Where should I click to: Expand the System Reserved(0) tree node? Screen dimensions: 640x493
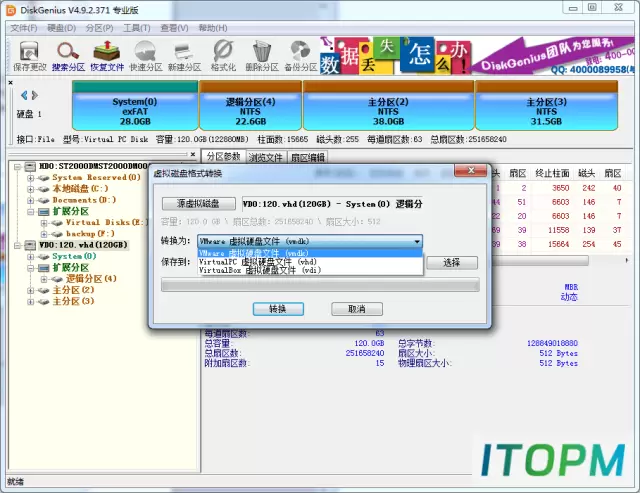30,178
